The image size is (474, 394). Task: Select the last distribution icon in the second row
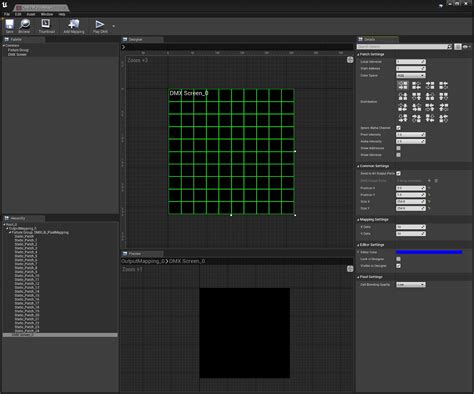pos(443,96)
